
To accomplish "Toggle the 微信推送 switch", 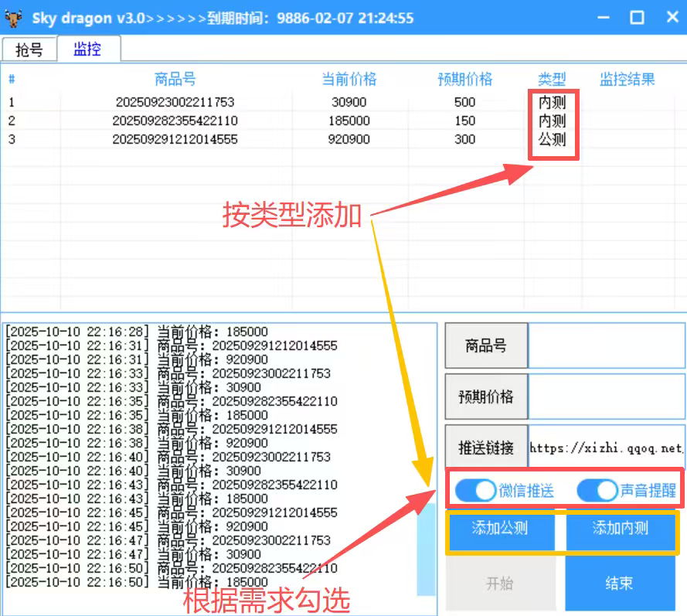I will click(475, 490).
